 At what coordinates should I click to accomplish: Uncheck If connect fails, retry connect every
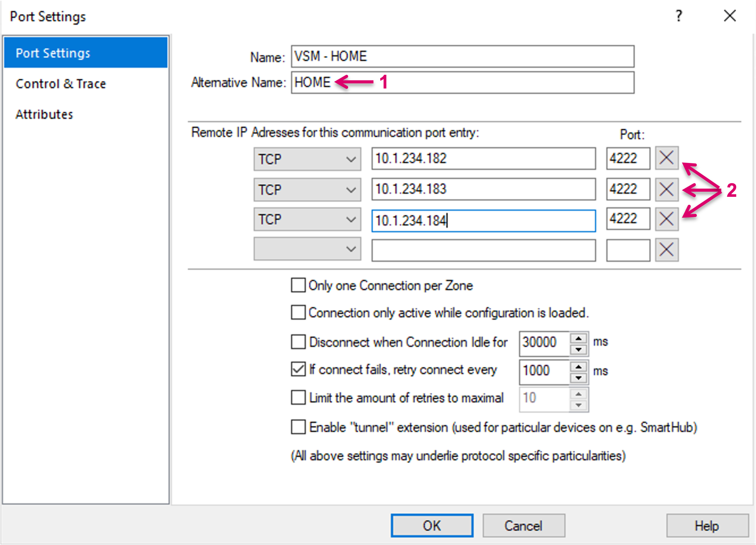click(x=298, y=369)
